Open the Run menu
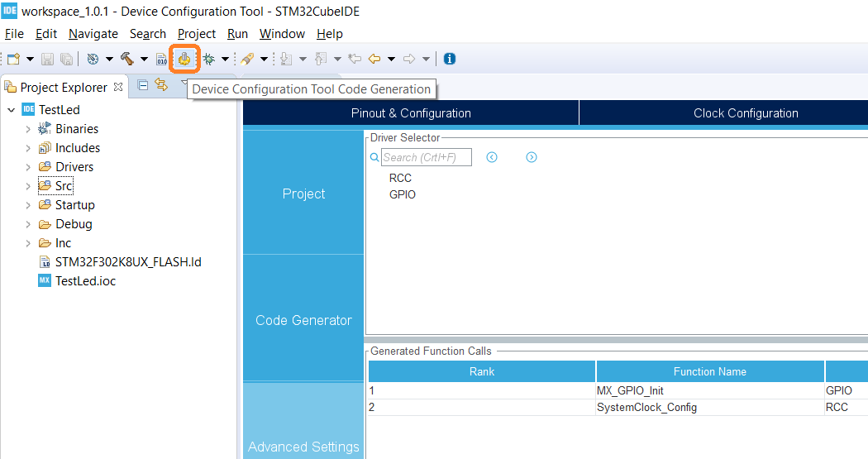 point(237,34)
